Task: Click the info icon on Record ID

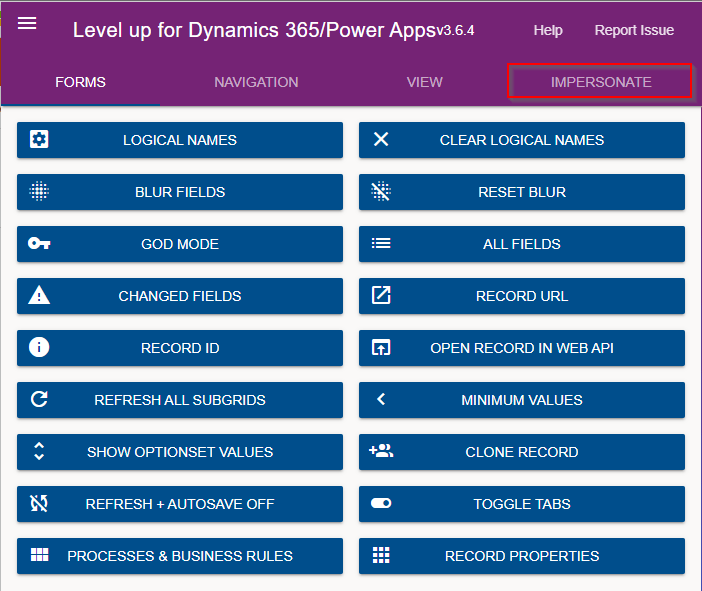Action: point(39,348)
